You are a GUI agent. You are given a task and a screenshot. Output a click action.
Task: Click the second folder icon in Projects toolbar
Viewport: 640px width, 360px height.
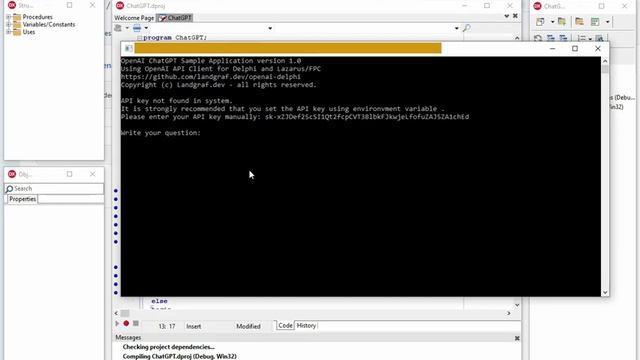pos(562,22)
